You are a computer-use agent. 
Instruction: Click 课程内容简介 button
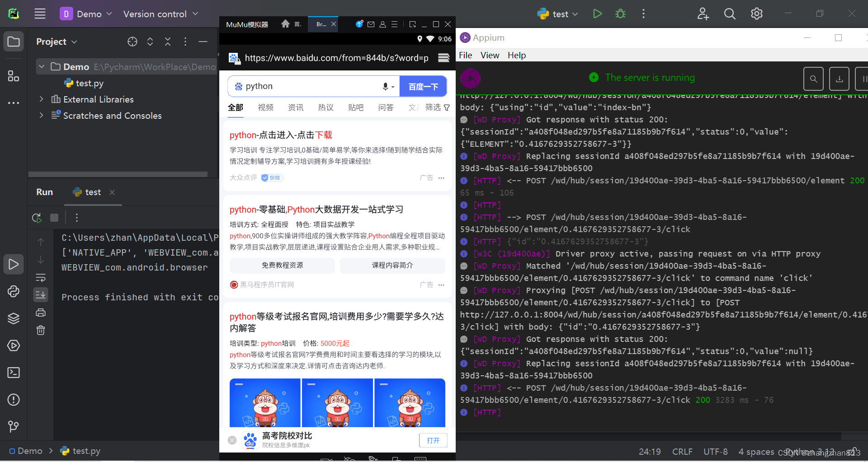click(392, 265)
